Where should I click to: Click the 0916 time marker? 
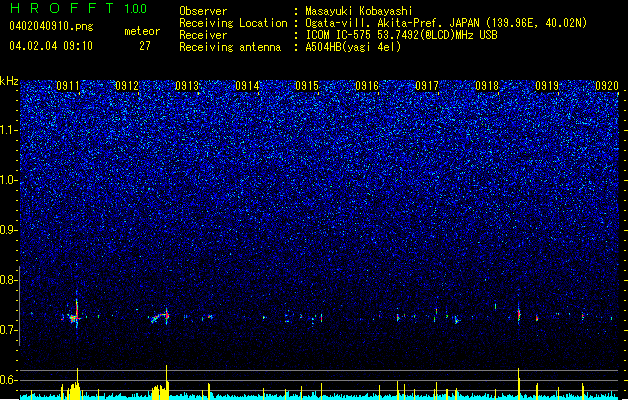(367, 86)
